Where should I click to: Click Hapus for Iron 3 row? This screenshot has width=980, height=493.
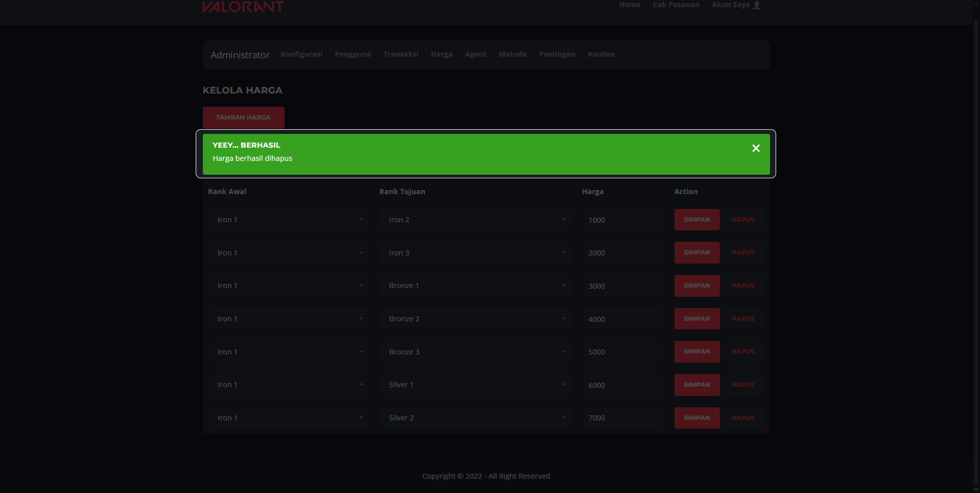click(743, 253)
